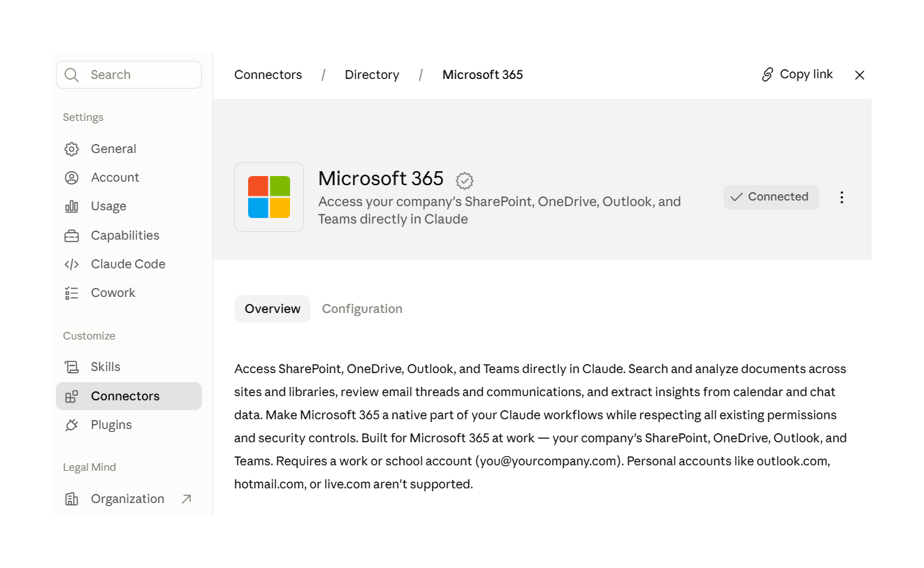
Task: Click the Plugins plug icon
Action: click(x=71, y=425)
